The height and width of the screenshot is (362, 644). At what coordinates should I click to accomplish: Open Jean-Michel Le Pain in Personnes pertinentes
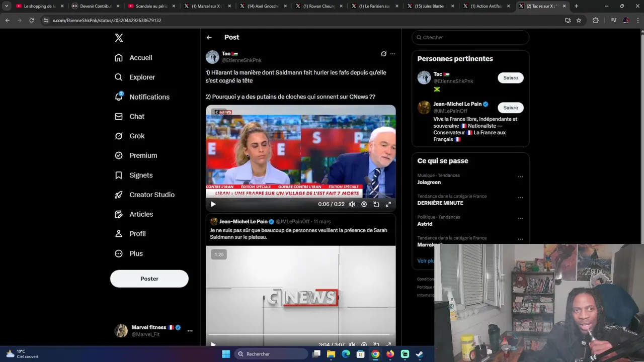[457, 104]
